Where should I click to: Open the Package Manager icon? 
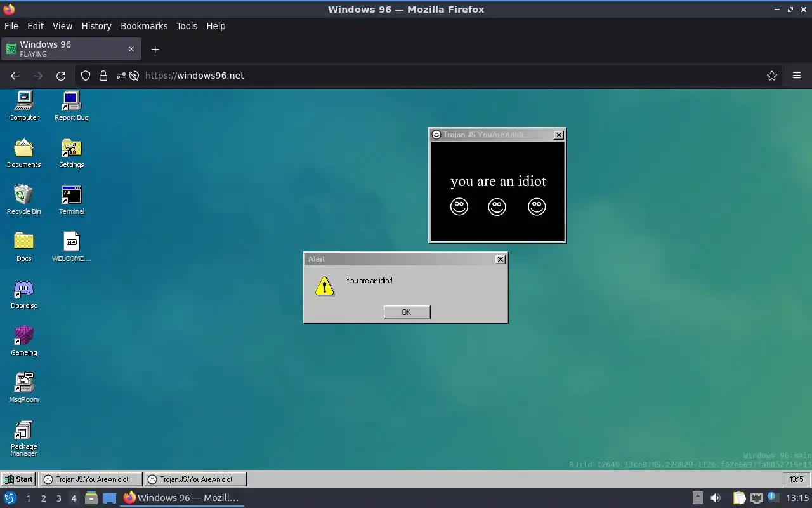pyautogui.click(x=24, y=438)
